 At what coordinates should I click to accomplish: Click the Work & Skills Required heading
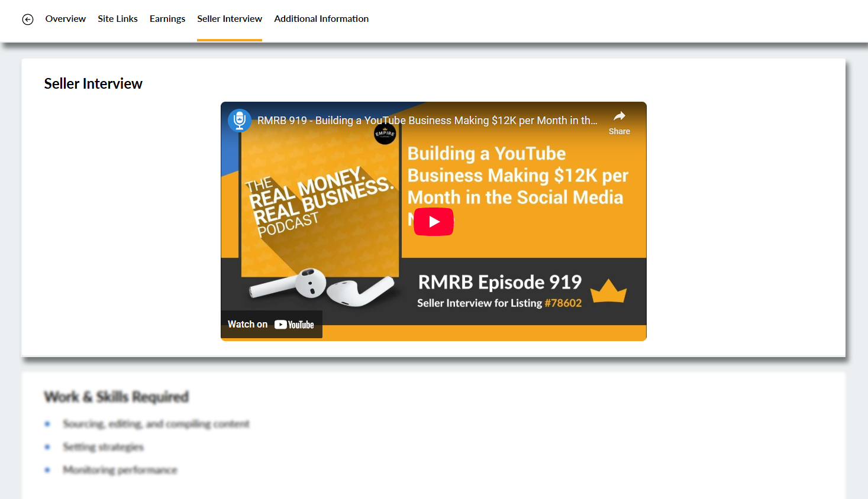[x=117, y=397]
